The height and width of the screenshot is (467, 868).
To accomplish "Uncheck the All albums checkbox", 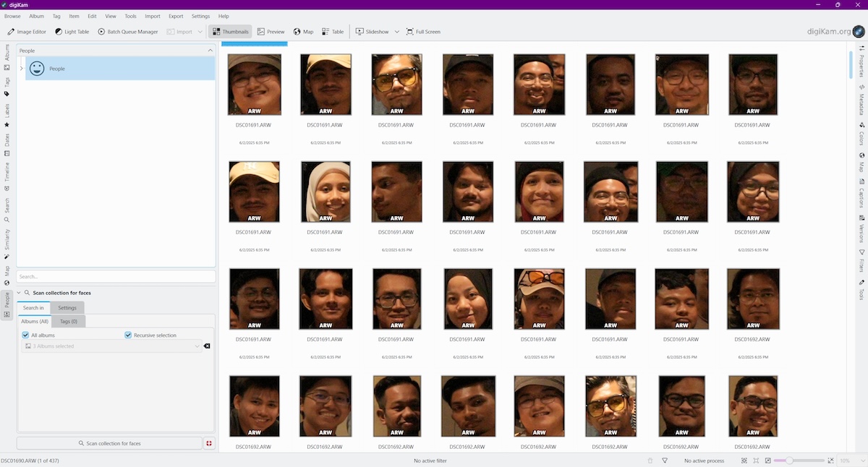I will click(27, 335).
